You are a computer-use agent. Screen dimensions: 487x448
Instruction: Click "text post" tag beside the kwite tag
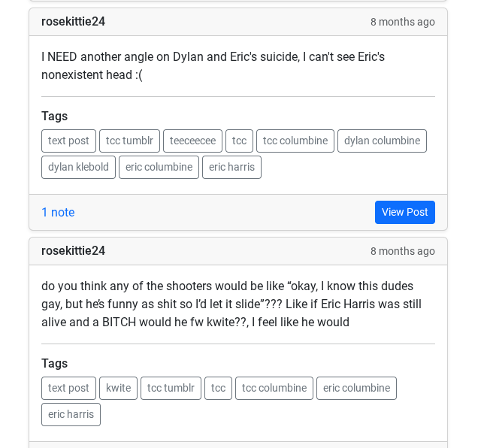(68, 388)
